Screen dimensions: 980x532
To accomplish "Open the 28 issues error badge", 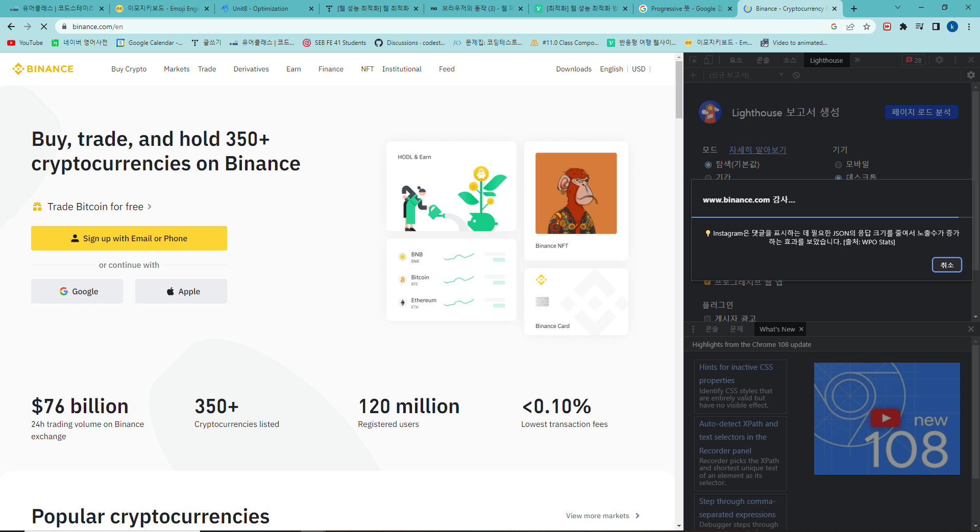I will [x=914, y=60].
